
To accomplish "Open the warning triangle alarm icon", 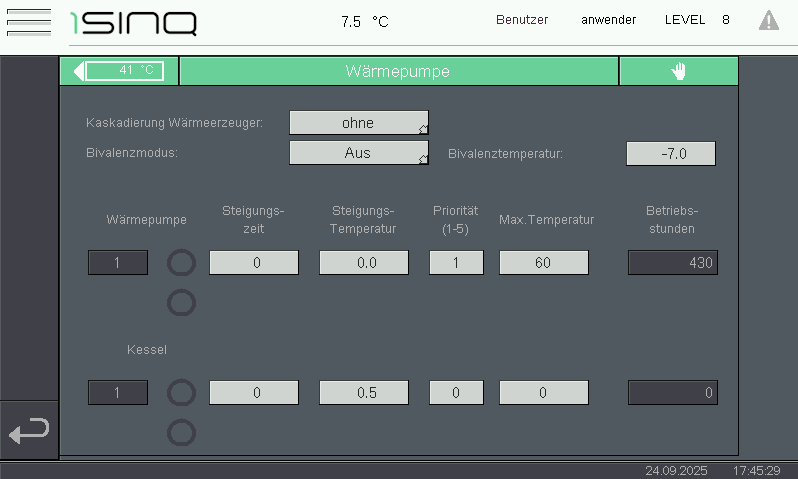I will click(x=768, y=20).
